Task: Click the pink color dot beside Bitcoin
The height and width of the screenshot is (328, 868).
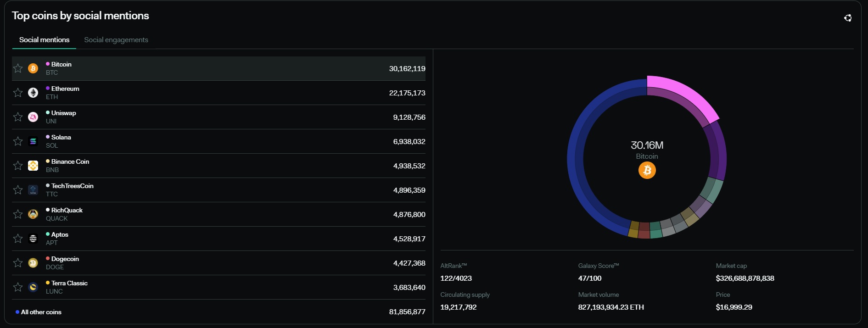Action: tap(48, 64)
